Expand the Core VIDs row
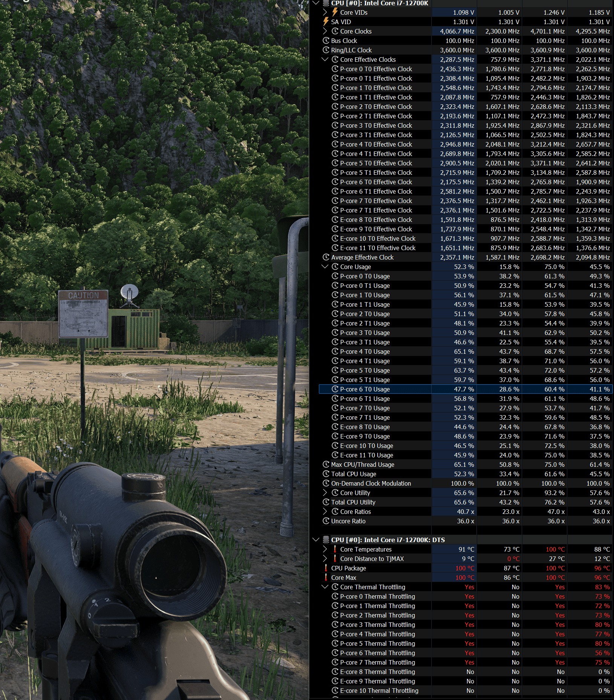Viewport: 614px width, 700px height. click(x=325, y=12)
